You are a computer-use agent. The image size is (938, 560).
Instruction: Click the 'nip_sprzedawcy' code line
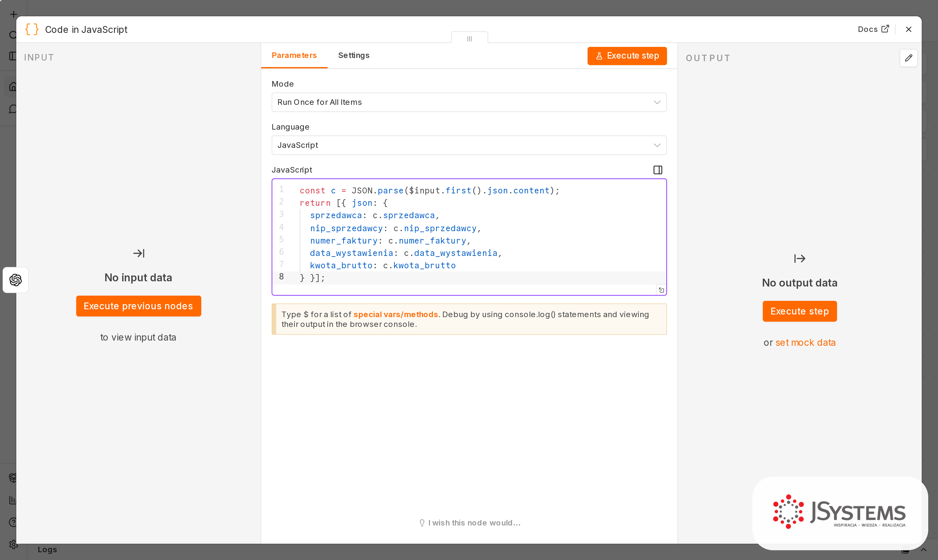[395, 228]
